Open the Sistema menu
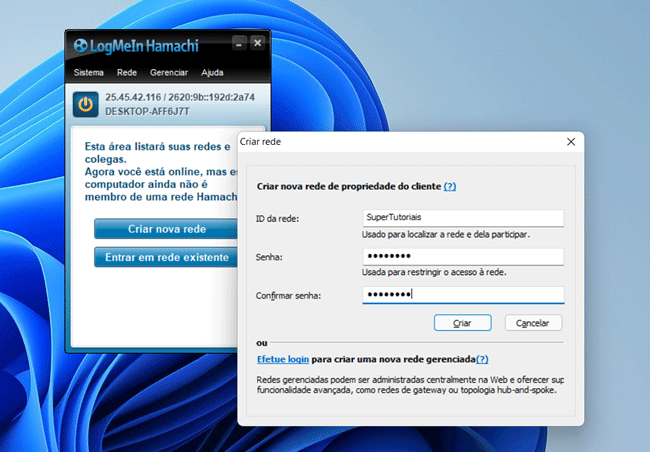Image resolution: width=650 pixels, height=452 pixels. coord(88,73)
